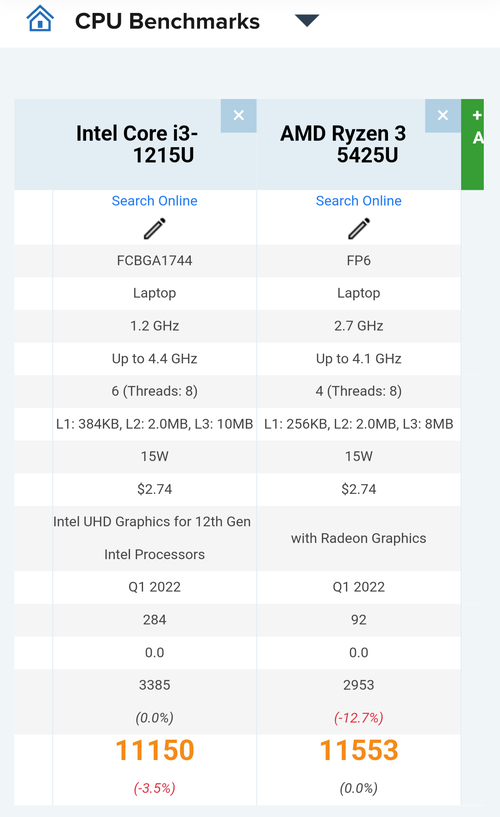Click the FCBGA1744 socket cell

[155, 261]
